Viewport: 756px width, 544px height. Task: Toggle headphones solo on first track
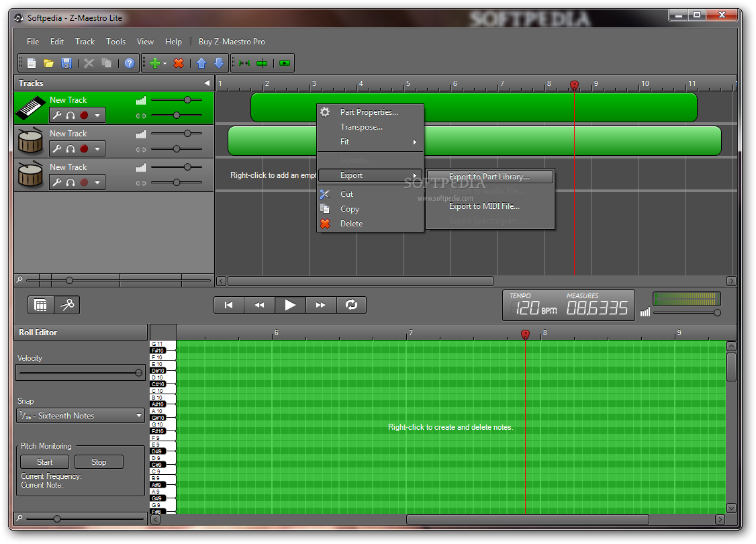coord(70,116)
